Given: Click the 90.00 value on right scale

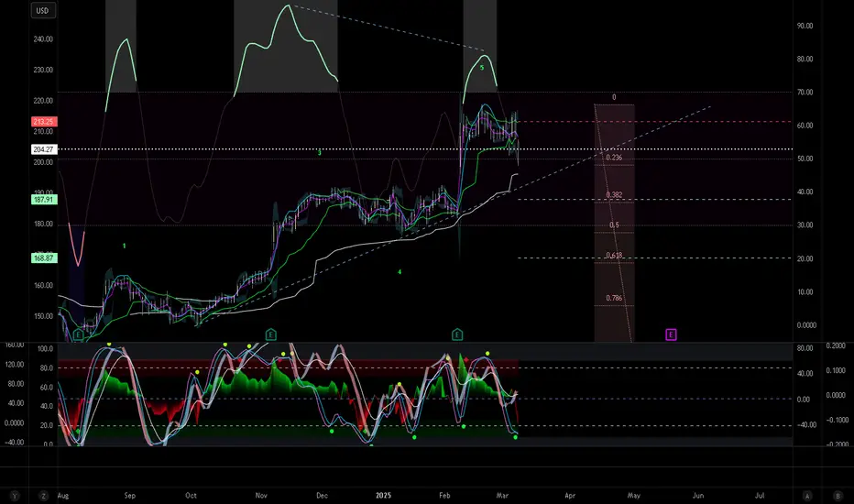Looking at the screenshot, I should pyautogui.click(x=805, y=27).
